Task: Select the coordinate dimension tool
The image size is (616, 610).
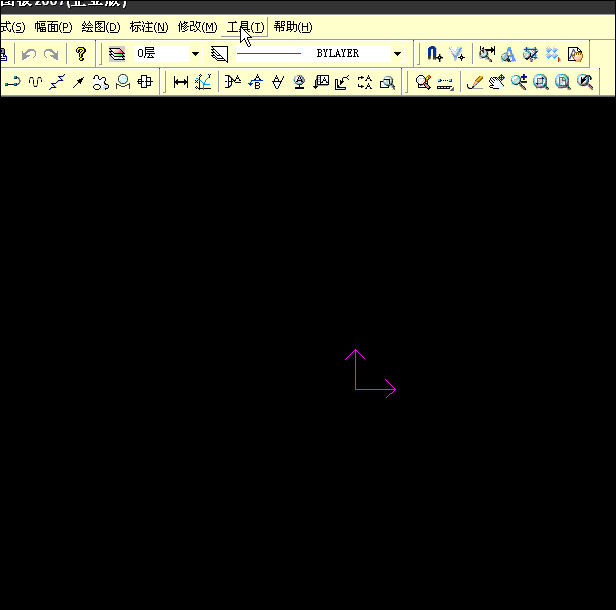Action: 203,82
